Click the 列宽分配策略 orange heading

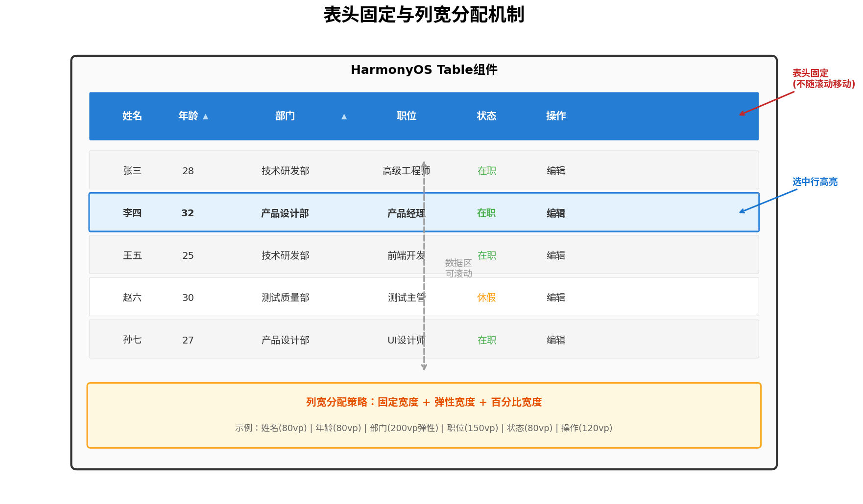coord(424,402)
